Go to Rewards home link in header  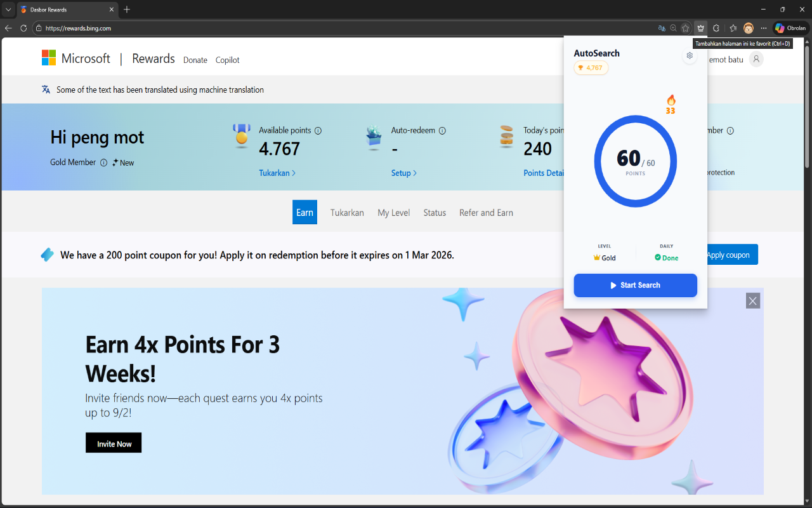pyautogui.click(x=154, y=58)
